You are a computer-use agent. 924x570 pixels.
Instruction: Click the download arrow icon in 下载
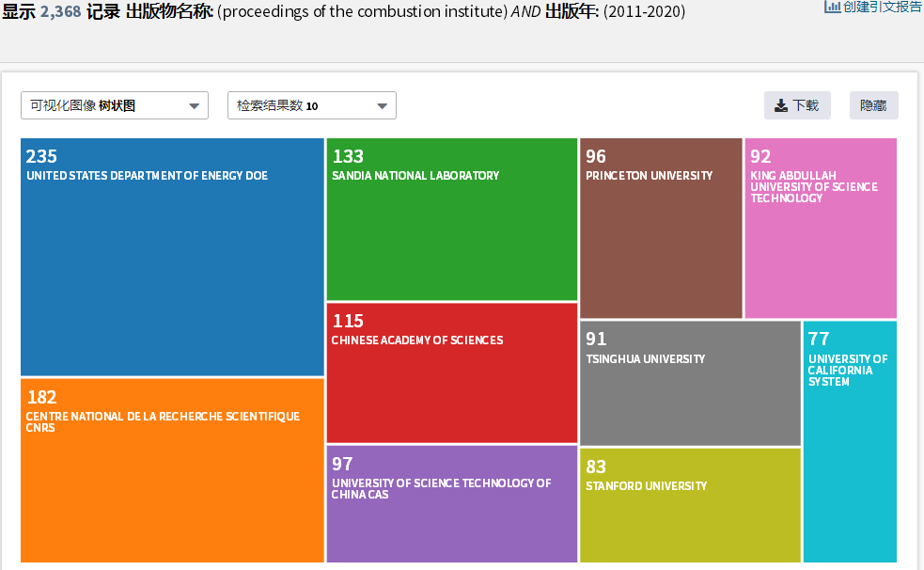click(781, 105)
